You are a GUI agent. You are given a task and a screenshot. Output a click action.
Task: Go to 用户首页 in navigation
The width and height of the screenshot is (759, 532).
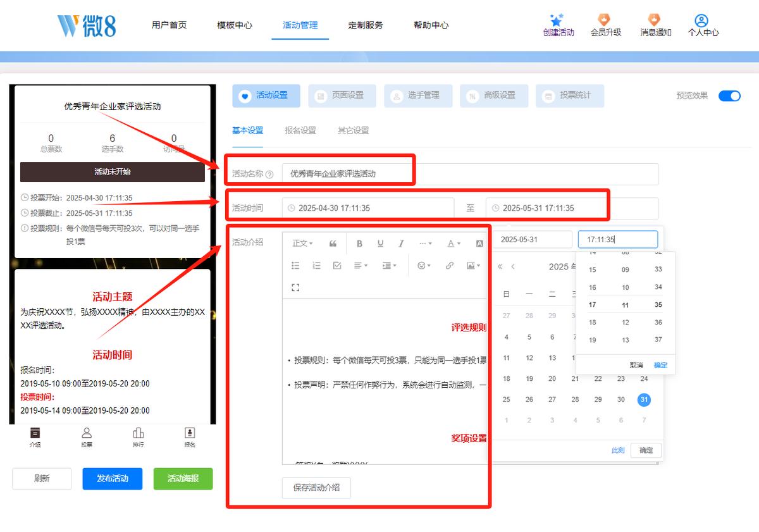tap(169, 25)
